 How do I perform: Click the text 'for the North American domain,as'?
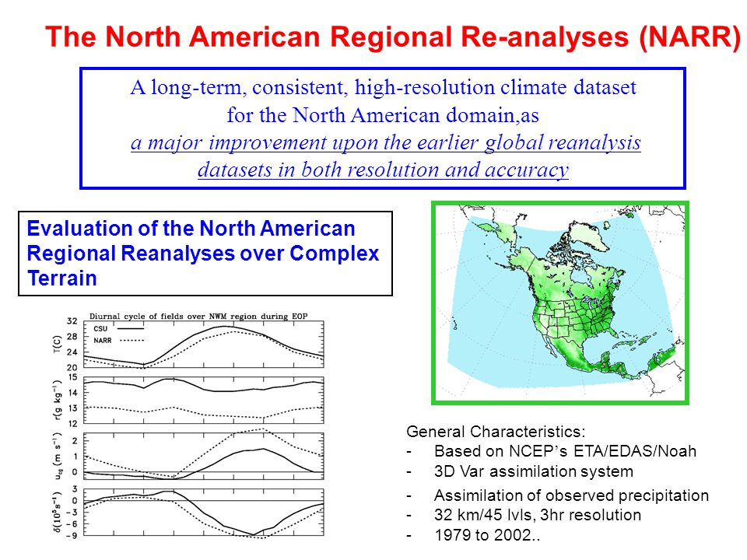point(383,115)
